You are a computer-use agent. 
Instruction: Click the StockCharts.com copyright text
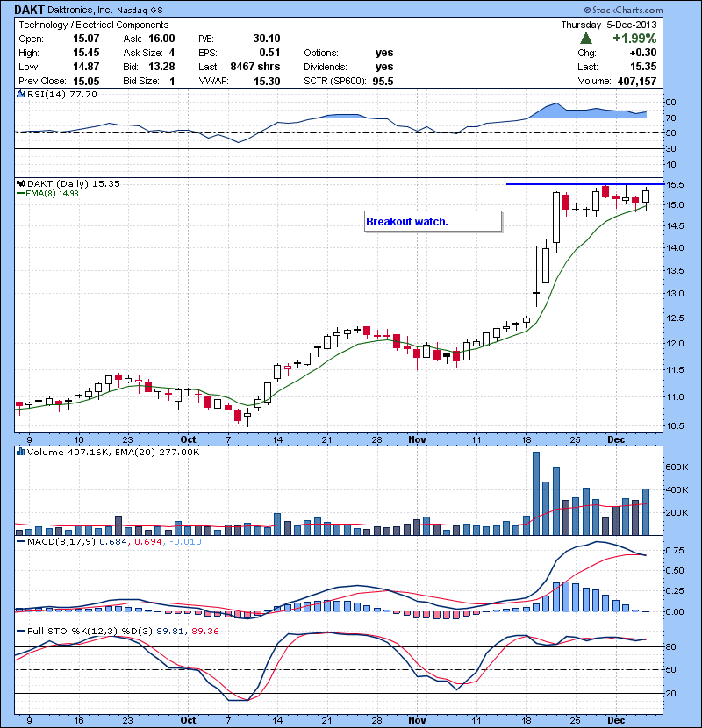(624, 10)
